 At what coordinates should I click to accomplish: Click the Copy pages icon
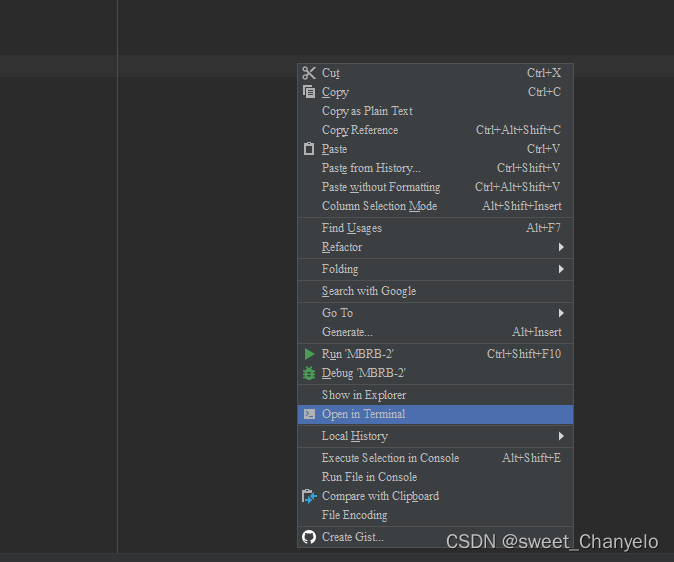click(x=309, y=92)
